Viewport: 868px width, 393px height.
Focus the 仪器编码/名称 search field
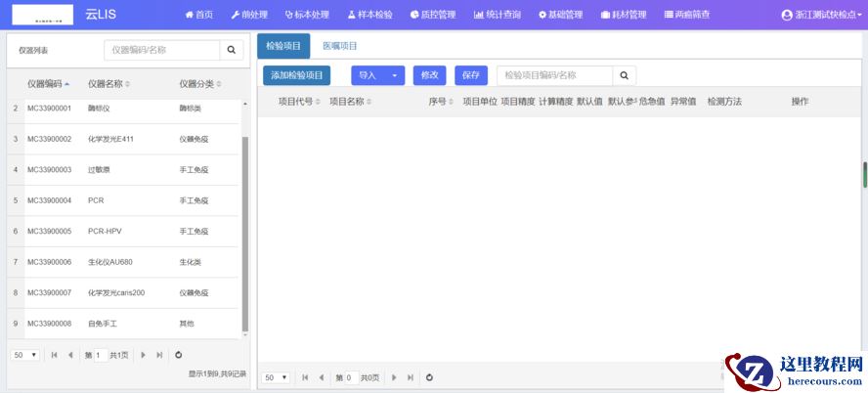point(161,49)
